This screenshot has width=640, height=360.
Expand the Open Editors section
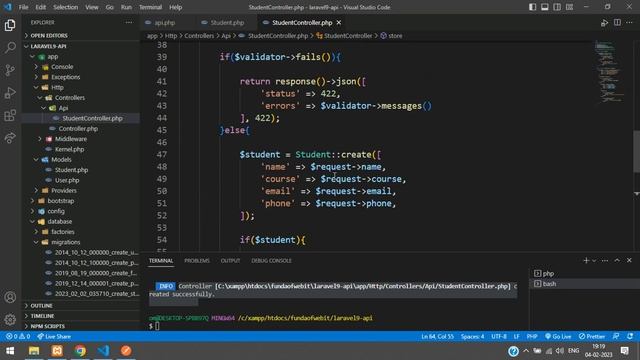[80, 36]
